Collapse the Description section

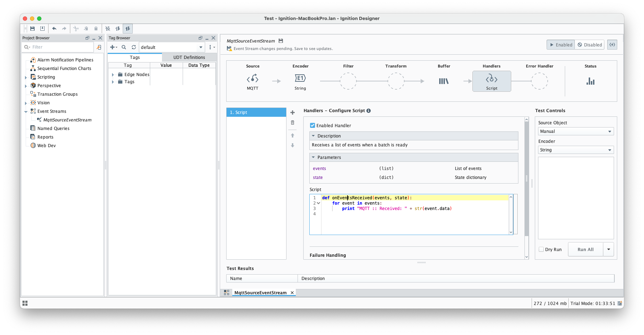(313, 136)
